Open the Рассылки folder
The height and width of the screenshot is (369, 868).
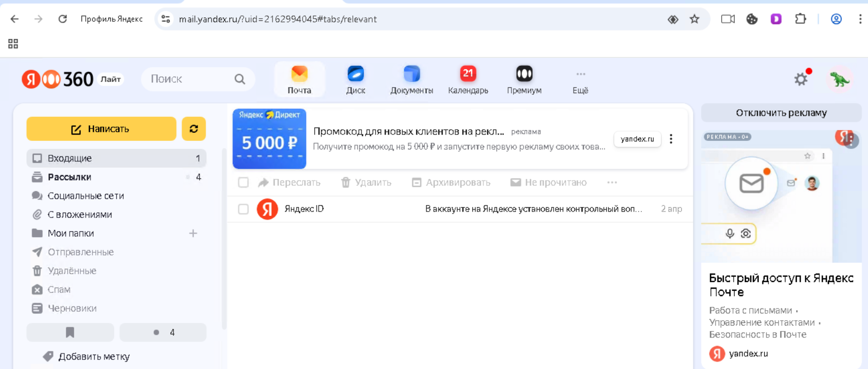coord(70,177)
